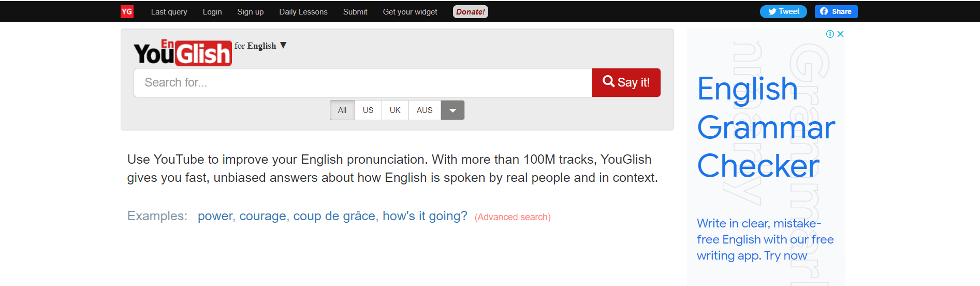This screenshot has height=286, width=980.
Task: Select the All accent filter
Action: pyautogui.click(x=342, y=110)
